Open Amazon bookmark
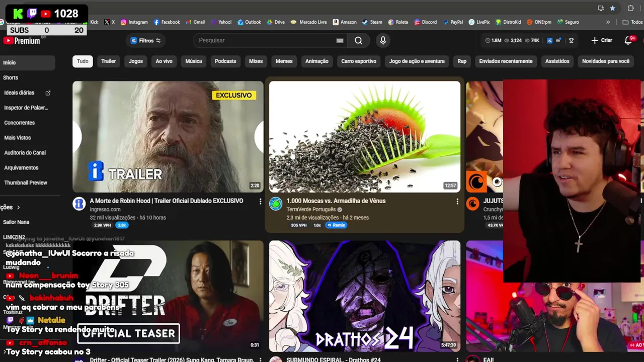Screen dimensions: 644x362 345,22
